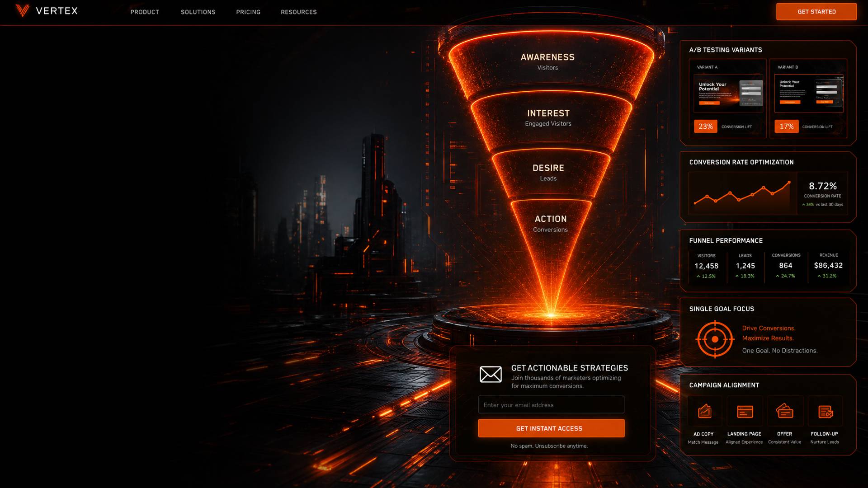Click the Leads 1,245 value
Screen dimensions: 868x488
coord(745,266)
